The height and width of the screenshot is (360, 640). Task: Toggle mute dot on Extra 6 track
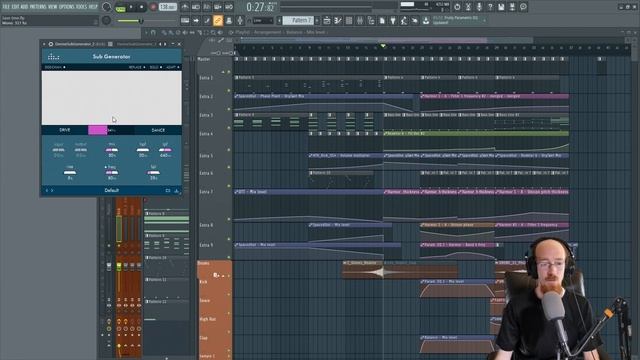(229, 186)
